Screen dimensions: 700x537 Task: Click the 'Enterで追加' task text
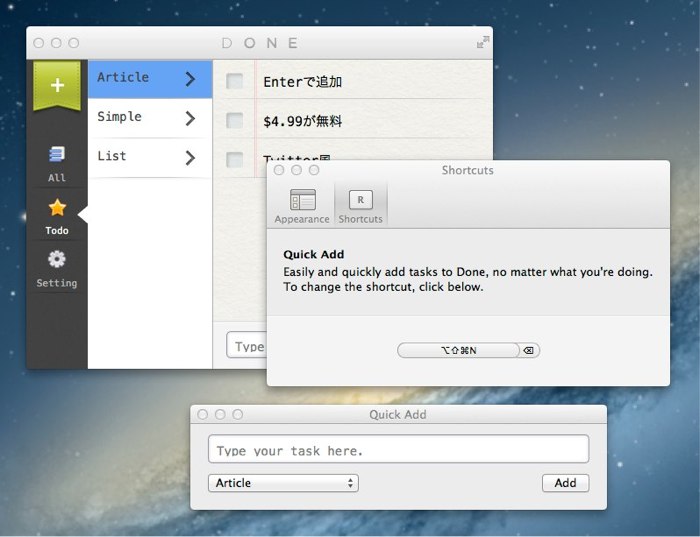[x=303, y=82]
